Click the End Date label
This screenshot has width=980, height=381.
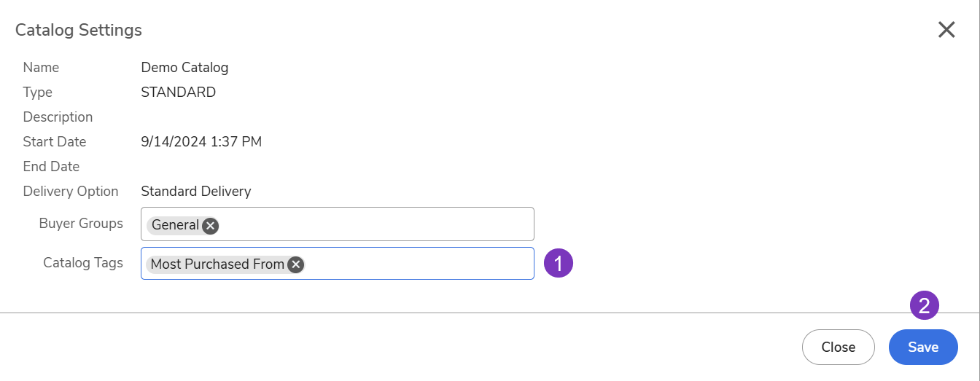pyautogui.click(x=51, y=167)
